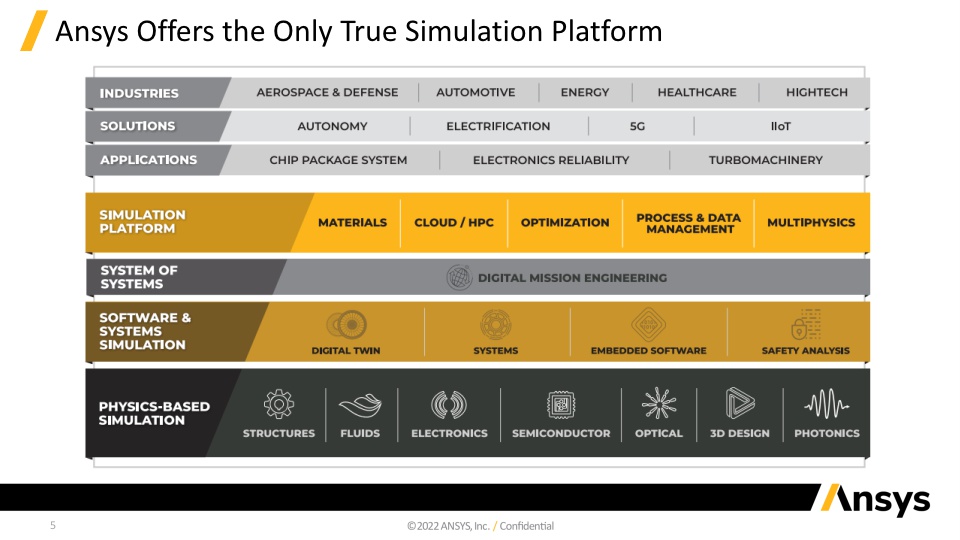
Task: Select Cloud / HPC in Simulation Platform
Action: click(454, 223)
